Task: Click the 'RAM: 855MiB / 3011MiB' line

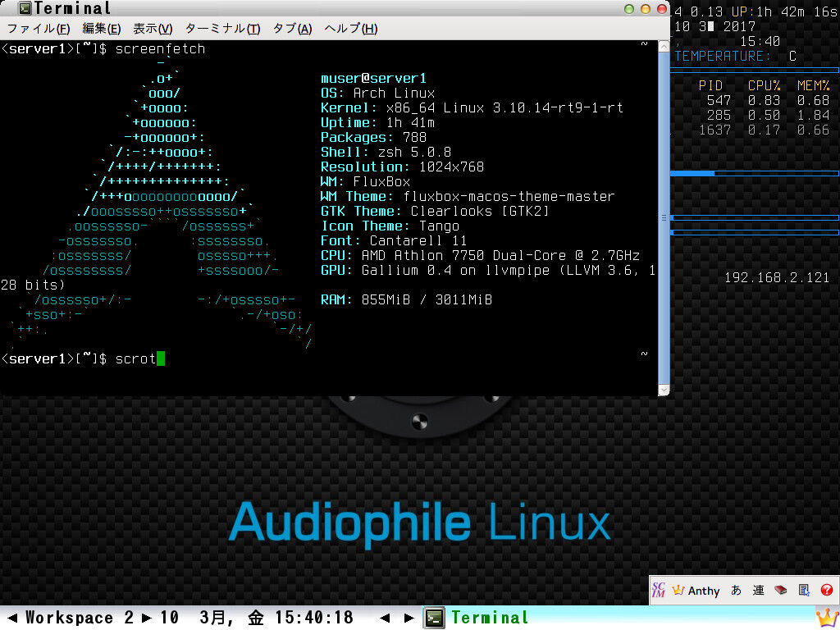Action: click(x=406, y=299)
